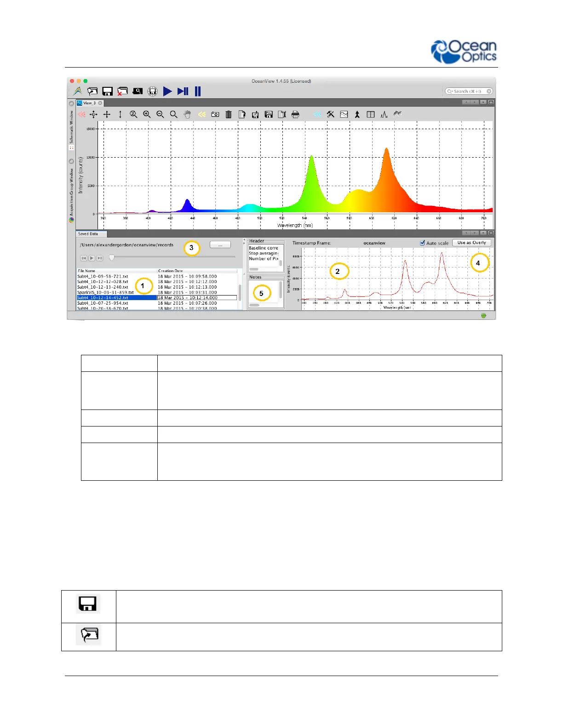Image resolution: width=563 pixels, height=728 pixels.
Task: Click the table grid icon in graph toolbar
Action: (x=371, y=114)
